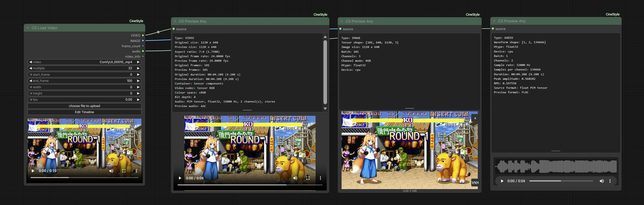The width and height of the screenshot is (644, 205).
Task: Open the Edit Timeline button
Action: (85, 112)
